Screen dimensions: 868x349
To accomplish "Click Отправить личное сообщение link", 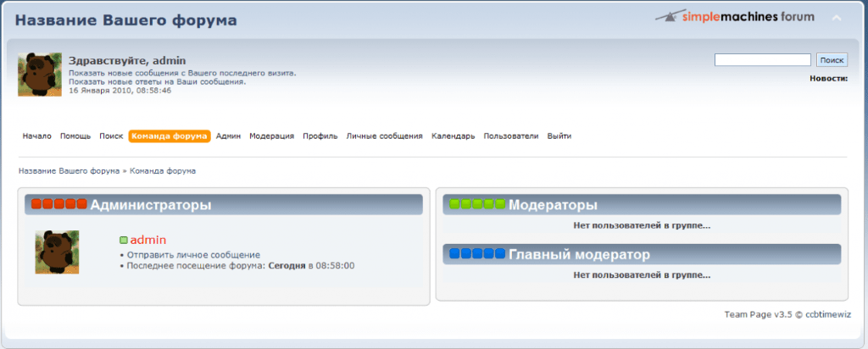I will [x=193, y=254].
